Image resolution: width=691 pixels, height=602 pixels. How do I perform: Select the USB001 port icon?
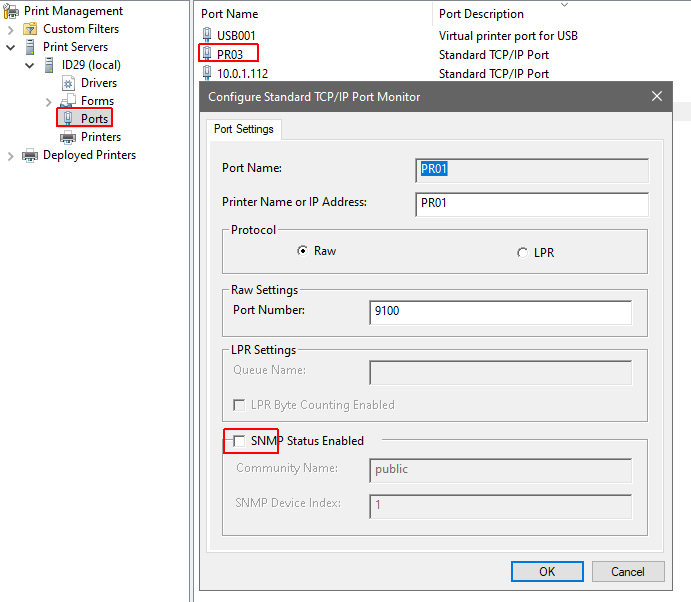click(207, 35)
